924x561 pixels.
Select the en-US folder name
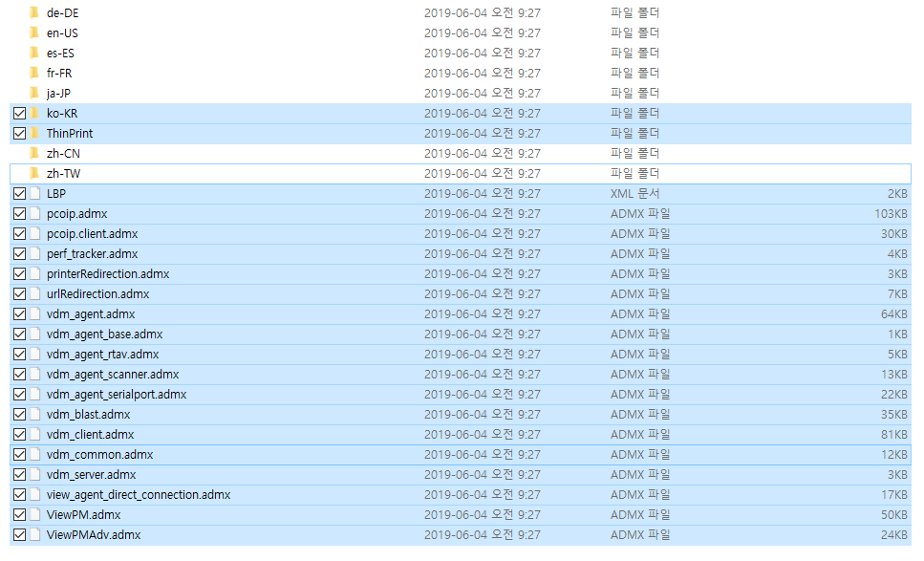(x=62, y=33)
